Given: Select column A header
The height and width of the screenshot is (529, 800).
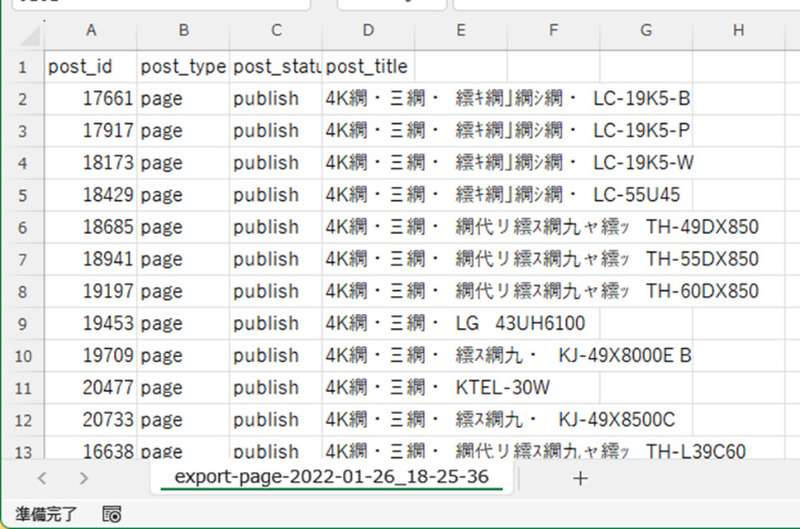Looking at the screenshot, I should 91,31.
